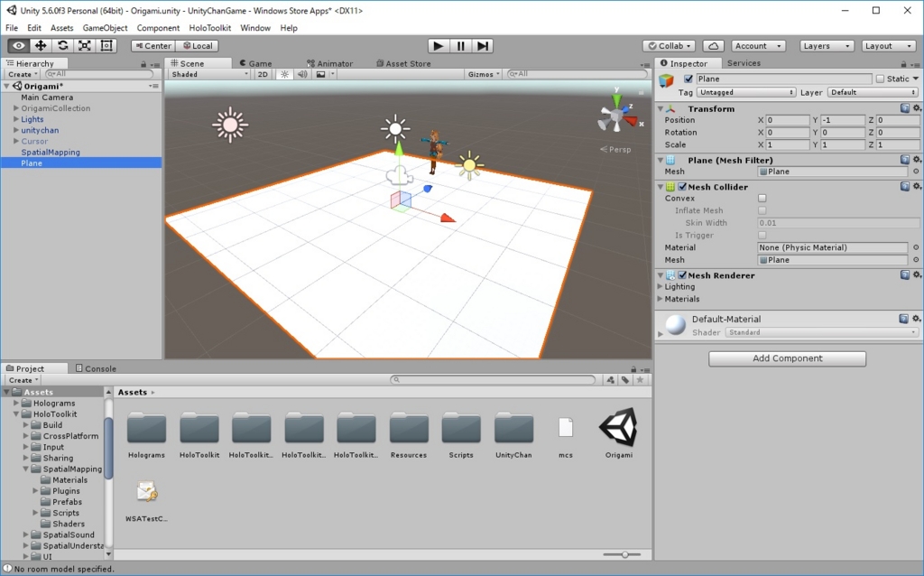Select Main Camera in Hierarchy

47,98
